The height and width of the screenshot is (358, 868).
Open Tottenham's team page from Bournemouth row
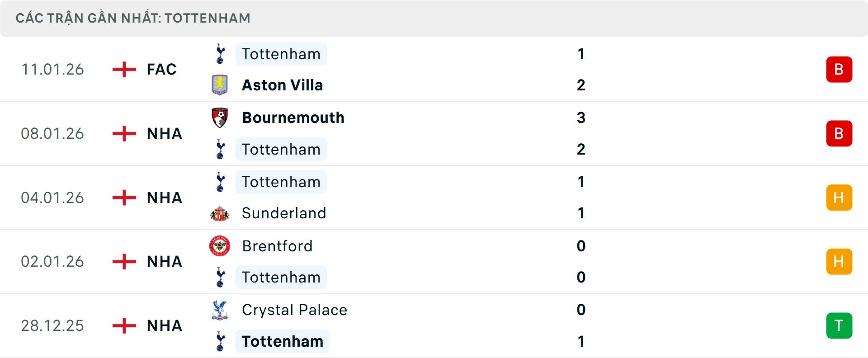[x=281, y=149]
